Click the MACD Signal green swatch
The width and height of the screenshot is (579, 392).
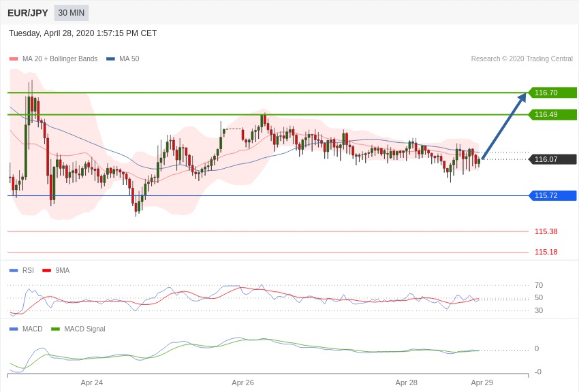[55, 329]
